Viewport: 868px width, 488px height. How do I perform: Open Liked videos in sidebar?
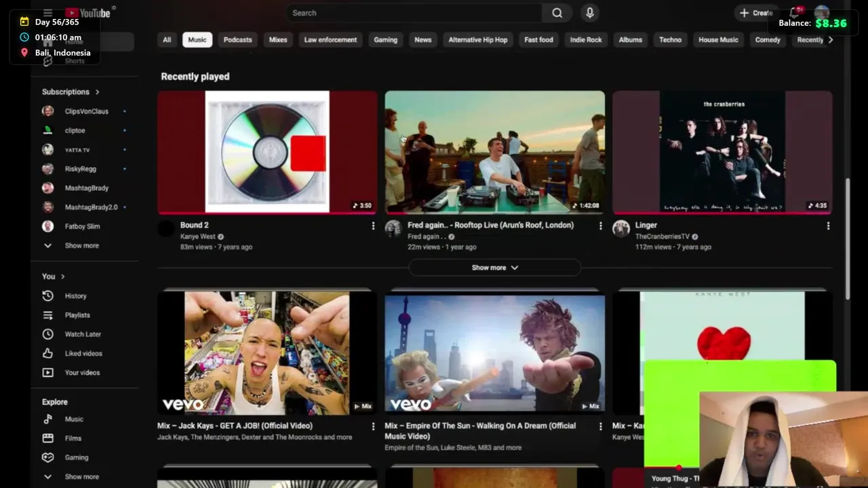85,353
